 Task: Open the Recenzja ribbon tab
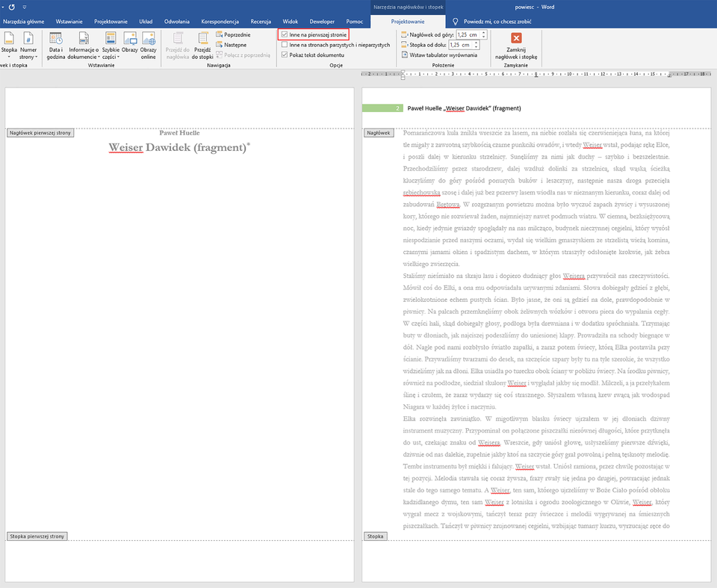coord(261,22)
